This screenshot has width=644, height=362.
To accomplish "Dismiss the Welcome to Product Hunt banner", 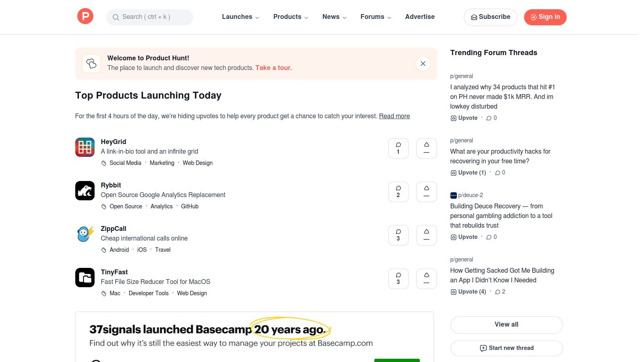I will (x=423, y=64).
